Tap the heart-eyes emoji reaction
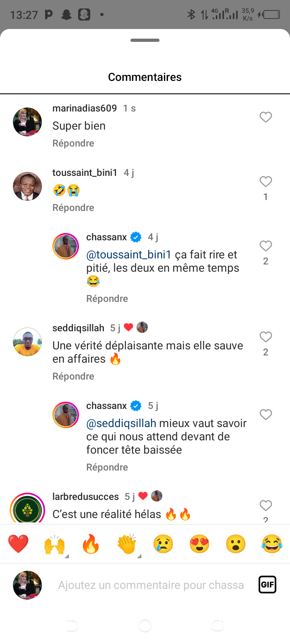The height and width of the screenshot is (644, 290). click(x=199, y=544)
